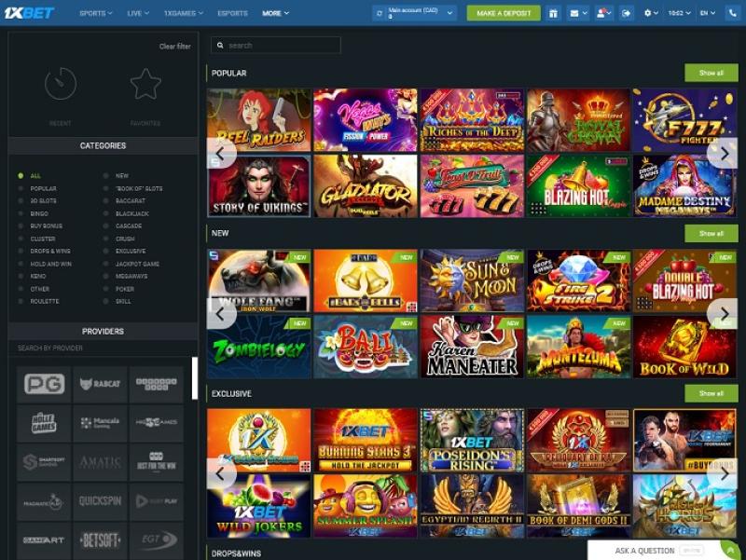Filter by Quickspin provider logo
The image size is (746, 560).
[x=100, y=501]
